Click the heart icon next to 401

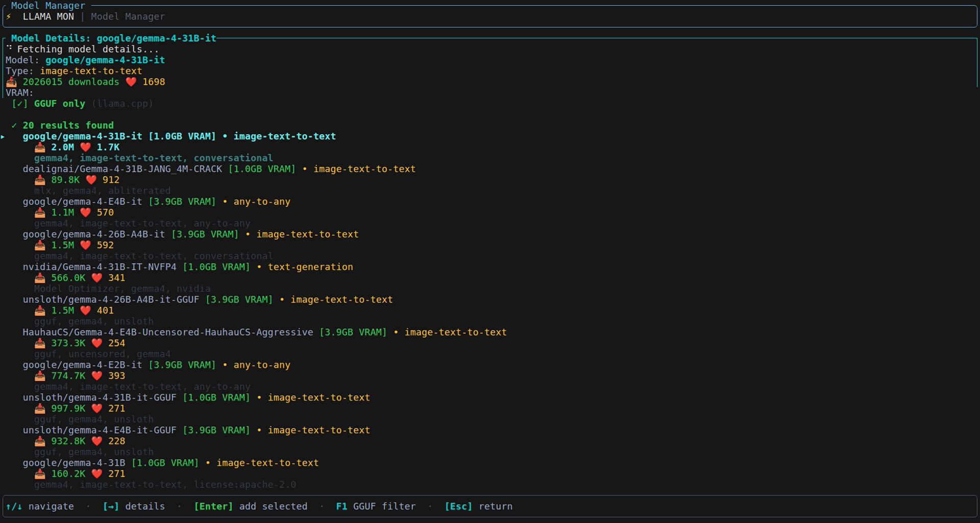[85, 311]
